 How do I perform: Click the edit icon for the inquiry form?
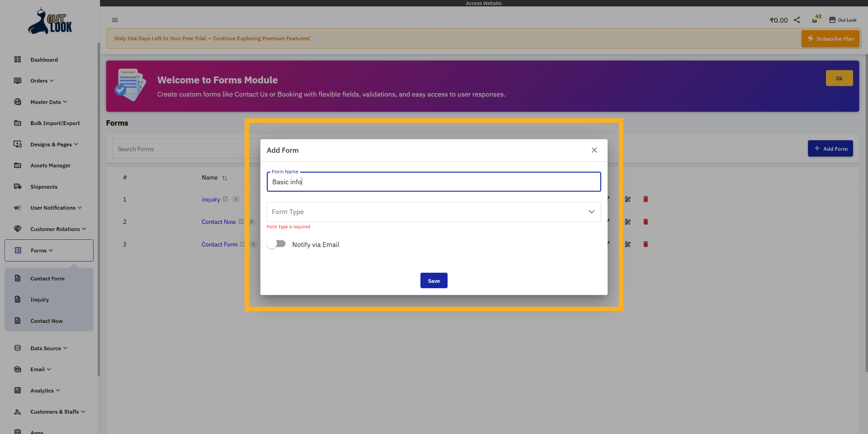pos(627,199)
